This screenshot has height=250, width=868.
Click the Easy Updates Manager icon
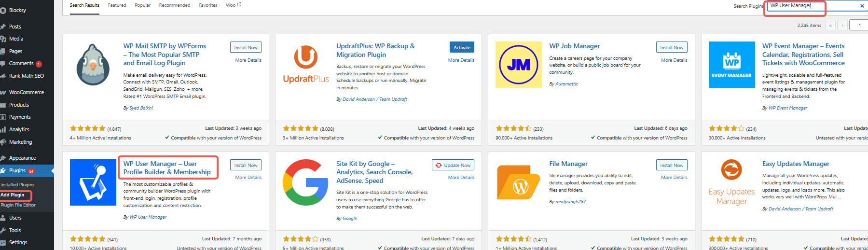coord(731,182)
